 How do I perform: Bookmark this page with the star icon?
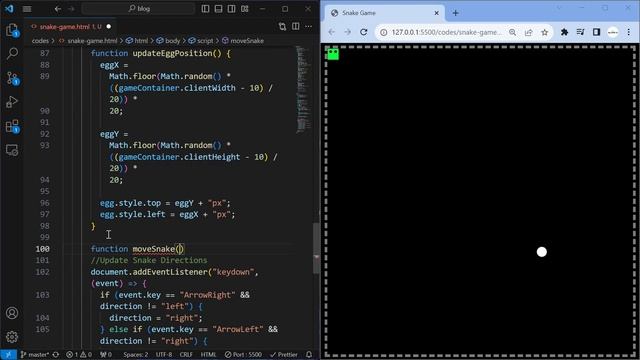544,32
